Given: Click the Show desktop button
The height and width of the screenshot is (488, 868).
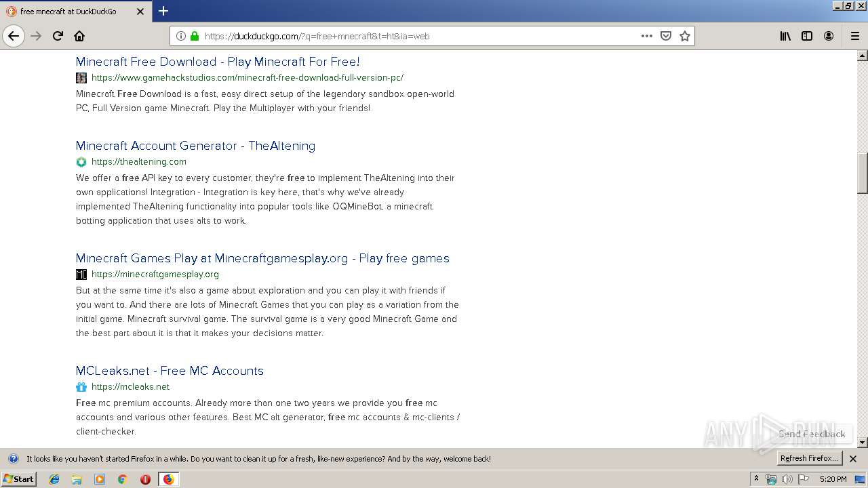Looking at the screenshot, I should pyautogui.click(x=861, y=479).
